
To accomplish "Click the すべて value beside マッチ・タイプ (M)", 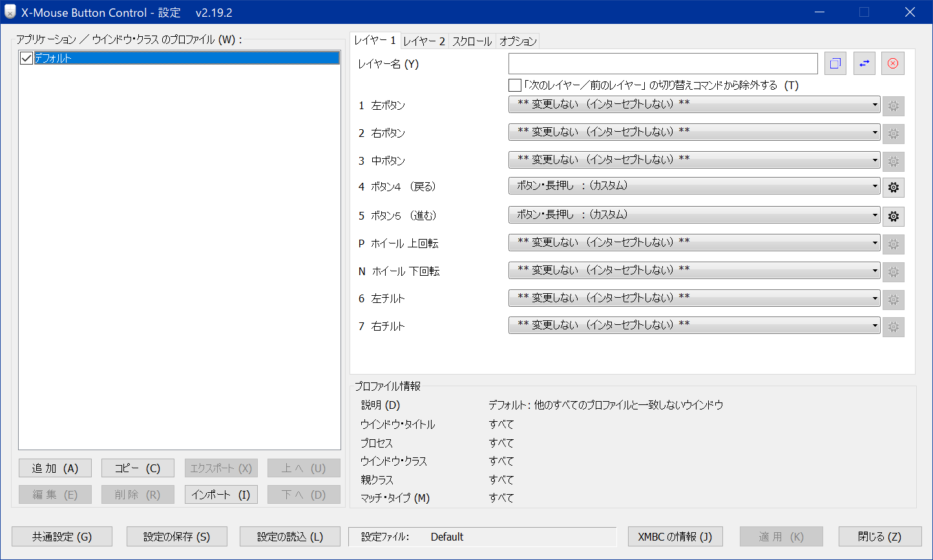I will [x=501, y=498].
